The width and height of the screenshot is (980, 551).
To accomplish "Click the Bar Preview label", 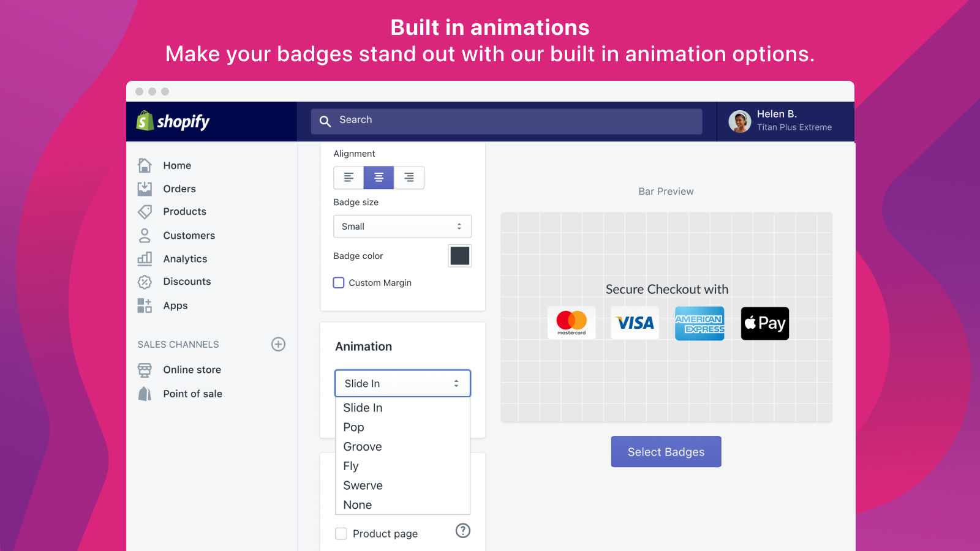I will point(666,192).
